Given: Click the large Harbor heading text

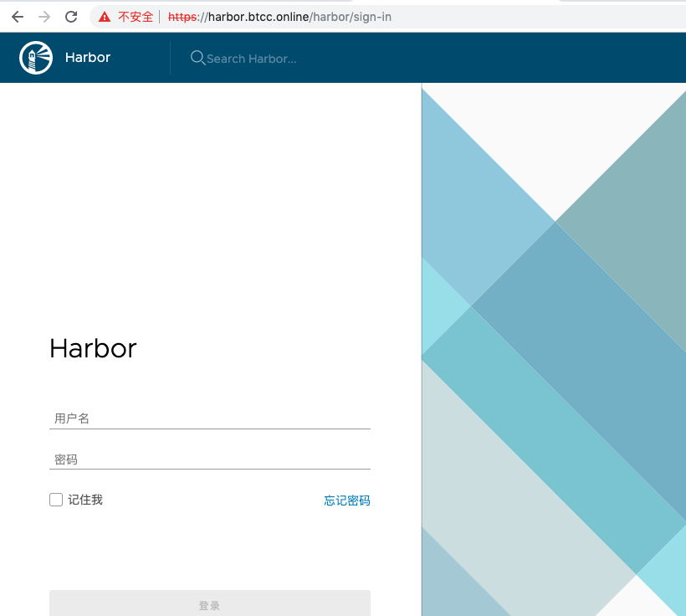Looking at the screenshot, I should coord(93,348).
